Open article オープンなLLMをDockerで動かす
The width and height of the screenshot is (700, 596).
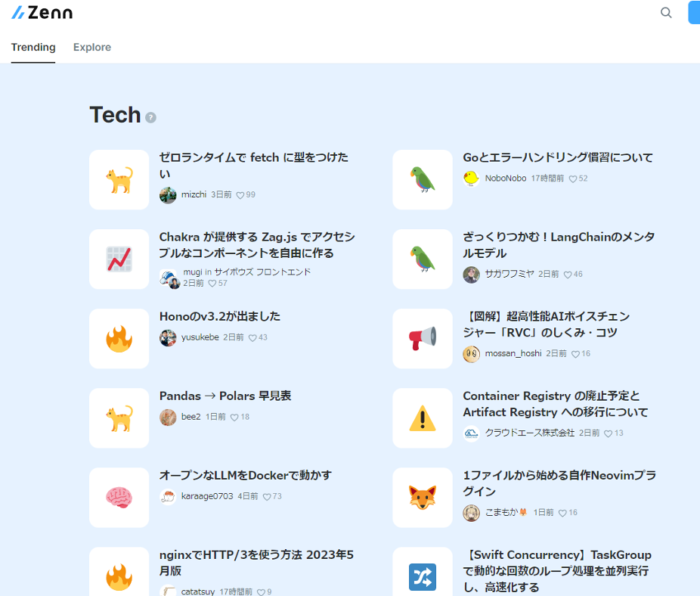(x=246, y=476)
